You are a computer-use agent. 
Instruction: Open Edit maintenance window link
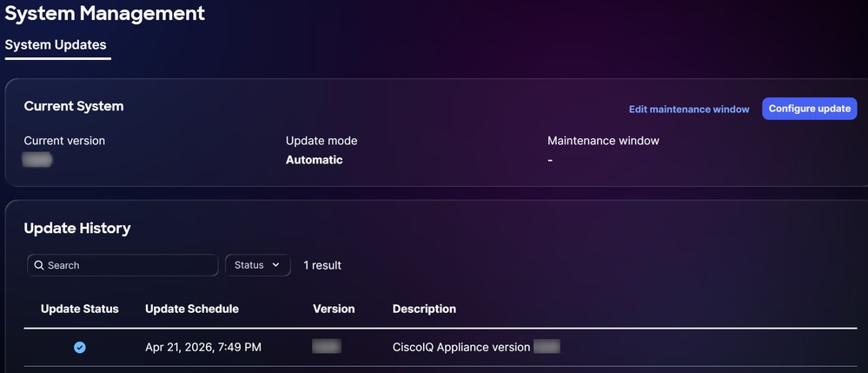point(689,110)
